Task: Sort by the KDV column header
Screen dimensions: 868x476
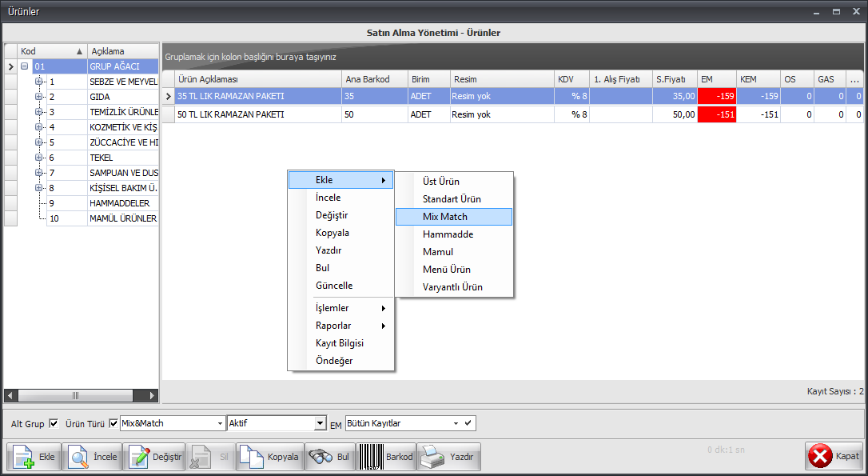Action: 571,80
